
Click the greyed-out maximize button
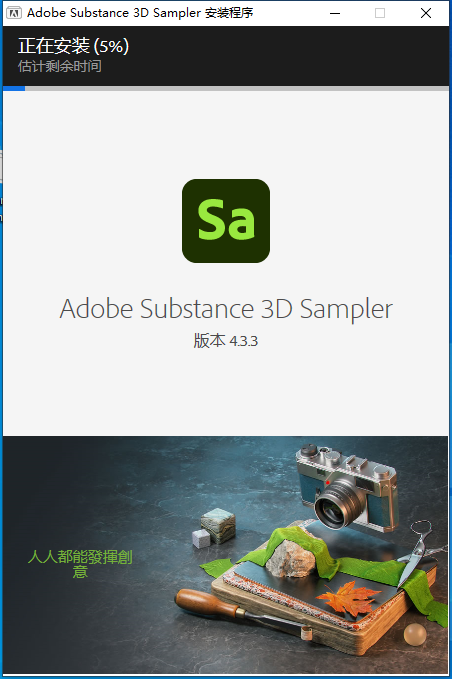tap(380, 13)
